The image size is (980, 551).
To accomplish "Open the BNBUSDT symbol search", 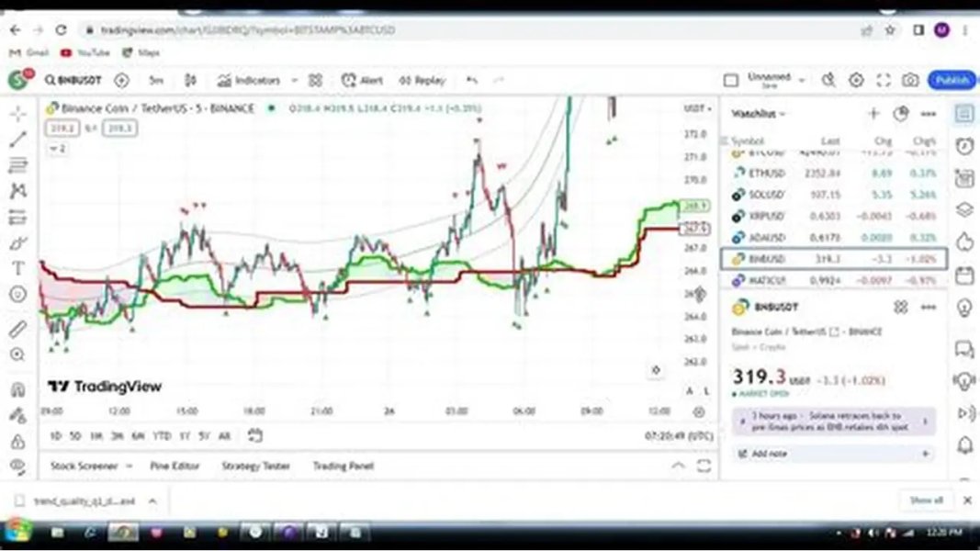I will [73, 80].
